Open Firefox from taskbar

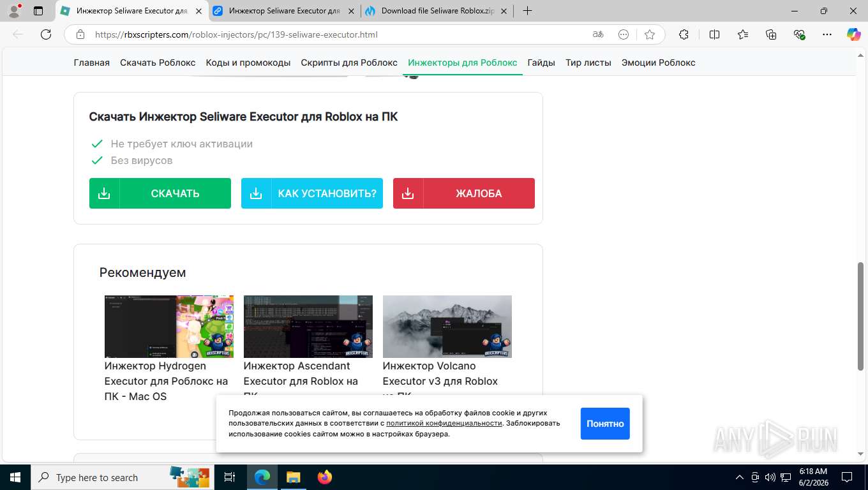[325, 477]
